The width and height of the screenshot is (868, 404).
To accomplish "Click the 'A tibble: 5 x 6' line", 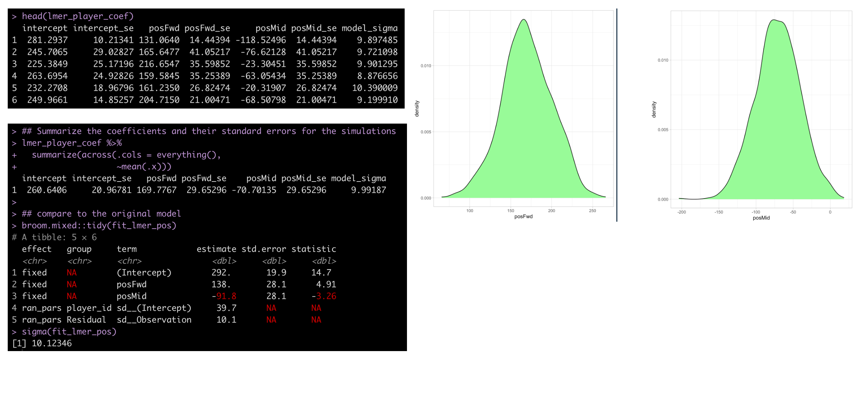I will click(x=54, y=237).
